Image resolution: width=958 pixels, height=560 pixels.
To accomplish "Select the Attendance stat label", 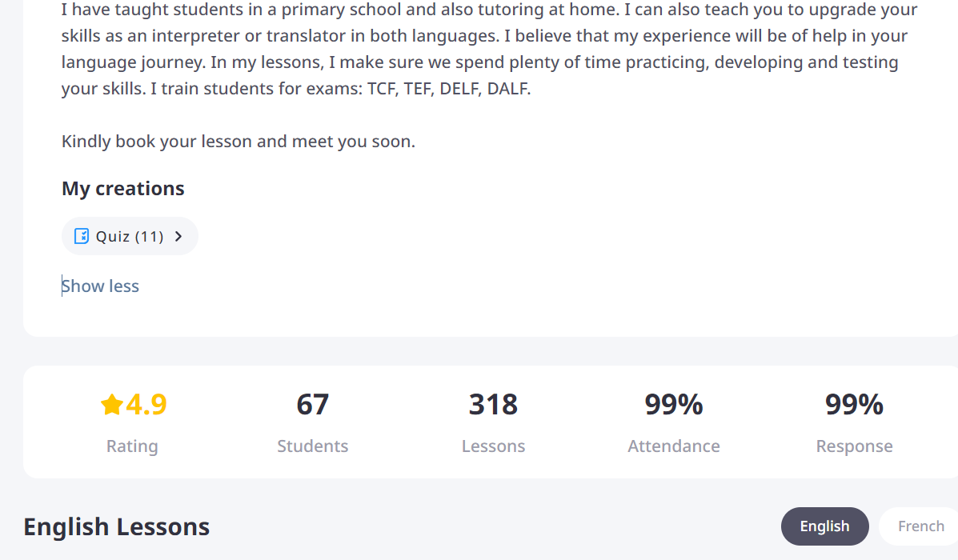I will point(674,446).
